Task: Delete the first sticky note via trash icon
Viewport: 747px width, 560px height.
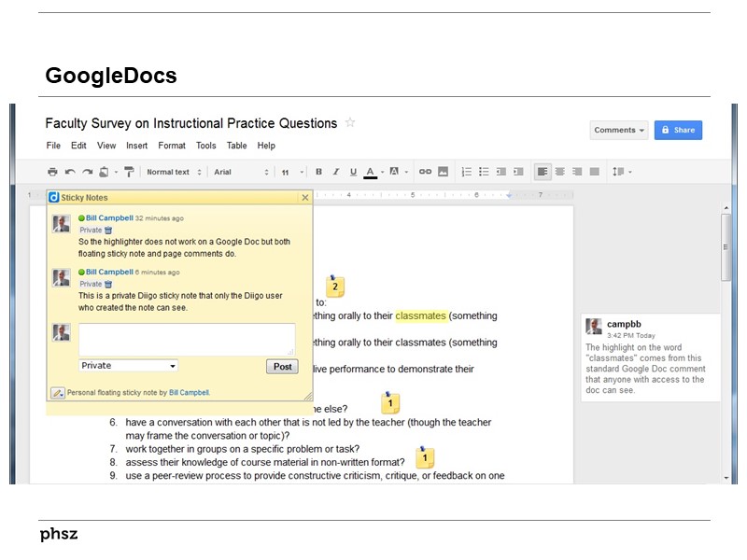Action: click(x=108, y=230)
